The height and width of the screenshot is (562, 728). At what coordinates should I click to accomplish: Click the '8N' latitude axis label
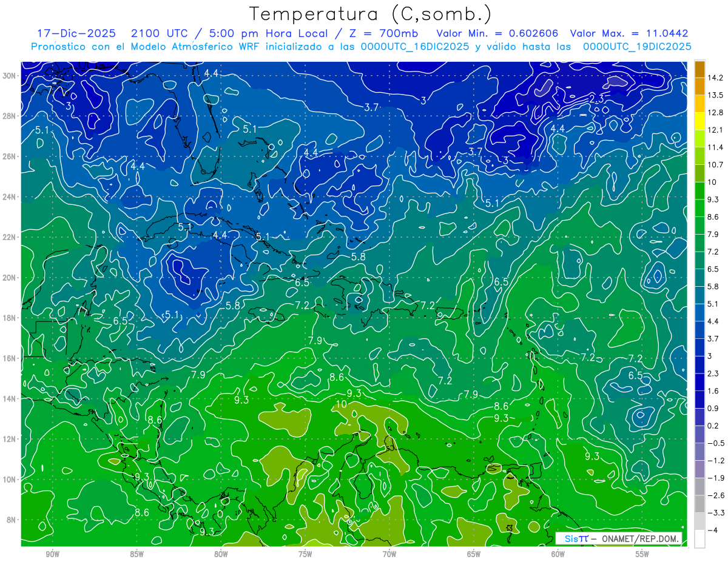[x=12, y=520]
